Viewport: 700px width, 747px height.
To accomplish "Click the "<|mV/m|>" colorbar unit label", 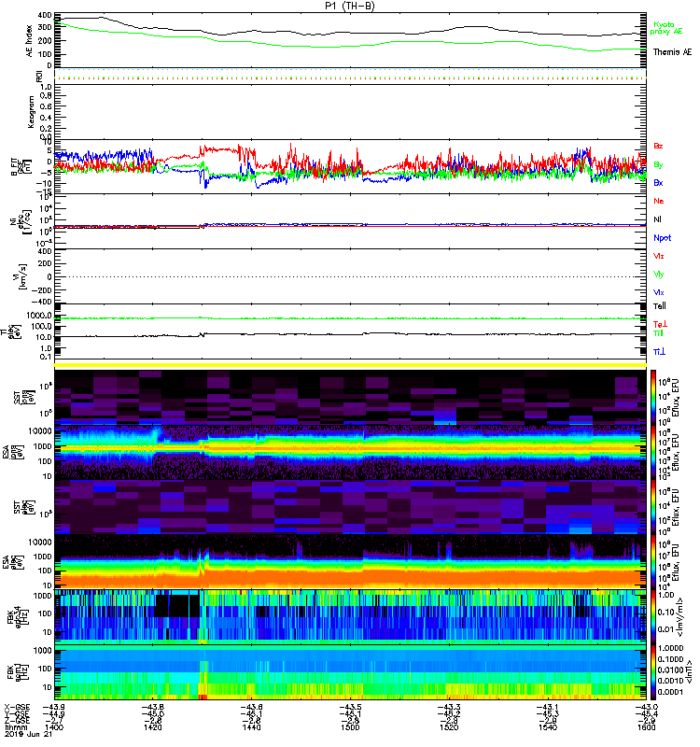I will tap(680, 617).
